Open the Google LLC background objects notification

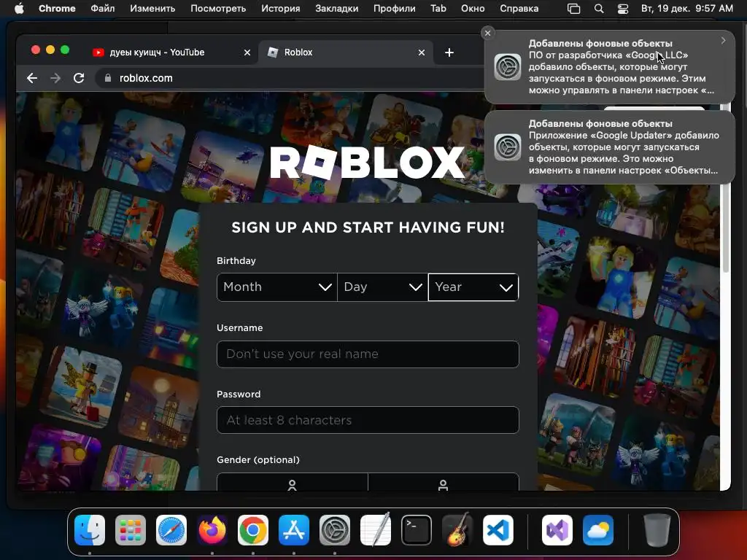coord(610,66)
